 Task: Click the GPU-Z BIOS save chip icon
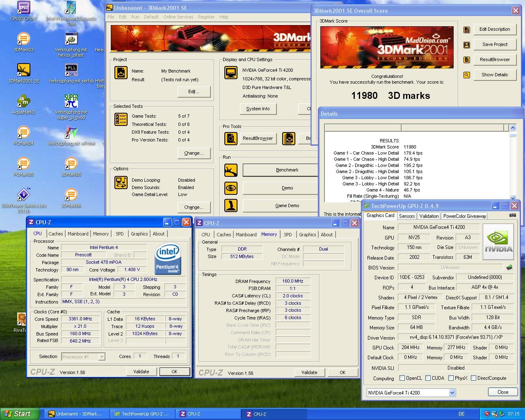509,267
